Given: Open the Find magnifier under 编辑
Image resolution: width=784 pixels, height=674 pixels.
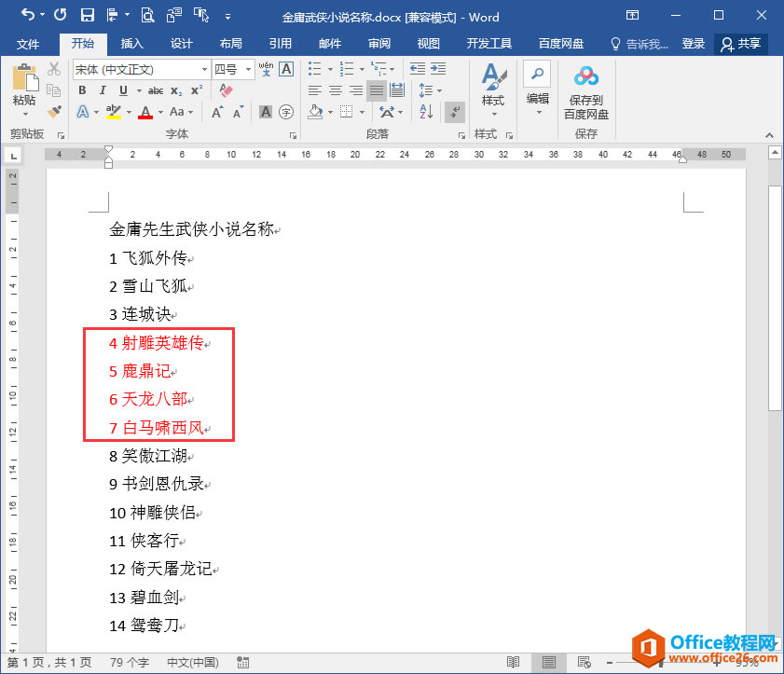Looking at the screenshot, I should point(538,74).
